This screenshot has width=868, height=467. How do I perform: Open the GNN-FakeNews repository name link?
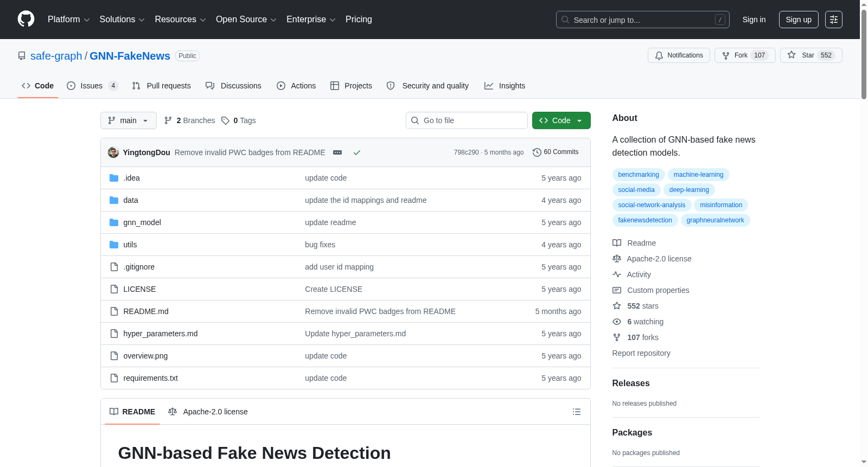tap(130, 56)
